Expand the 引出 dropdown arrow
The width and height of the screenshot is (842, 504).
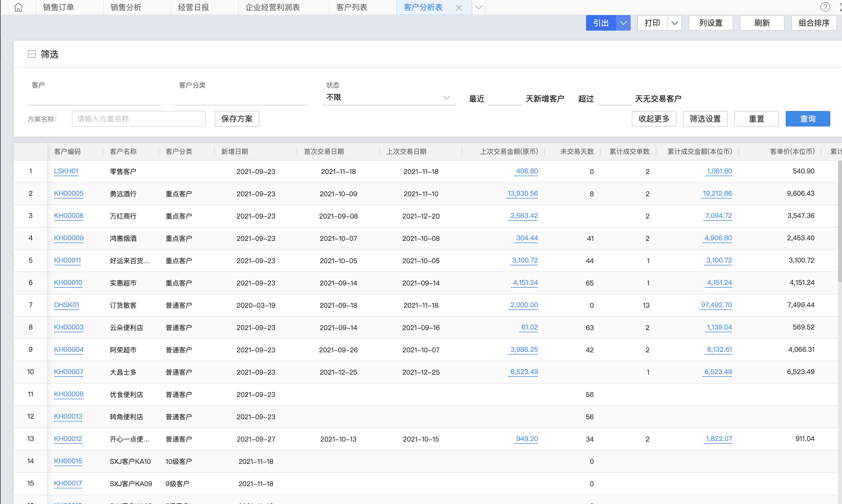(x=623, y=23)
